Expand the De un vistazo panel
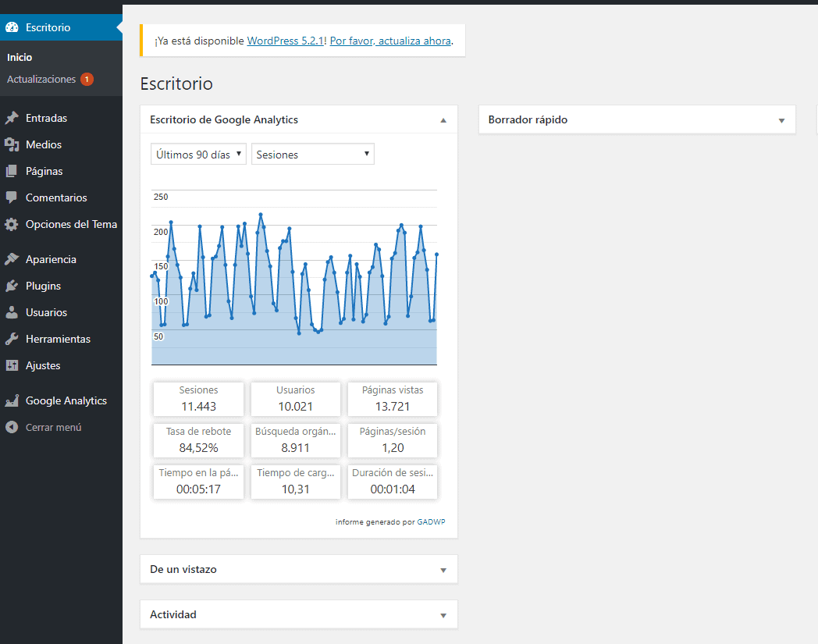The height and width of the screenshot is (644, 818). pos(443,570)
